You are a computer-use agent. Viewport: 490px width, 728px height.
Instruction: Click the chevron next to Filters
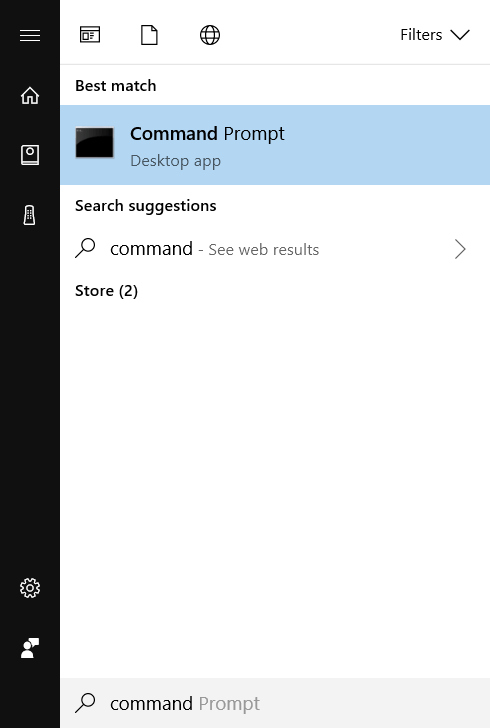460,35
